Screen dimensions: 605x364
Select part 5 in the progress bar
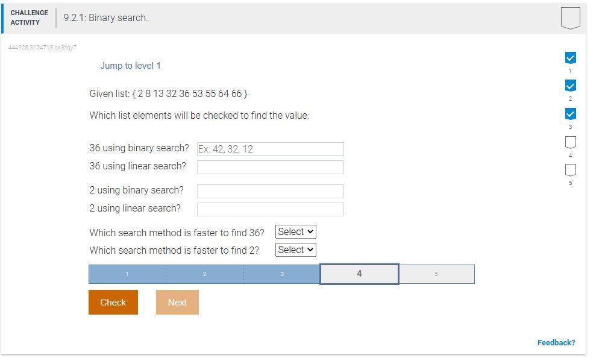pyautogui.click(x=436, y=274)
